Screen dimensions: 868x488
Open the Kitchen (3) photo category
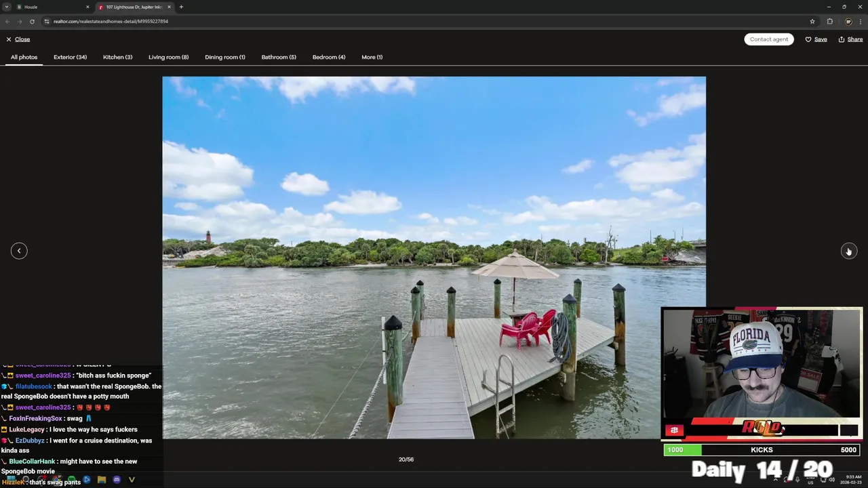tap(117, 57)
